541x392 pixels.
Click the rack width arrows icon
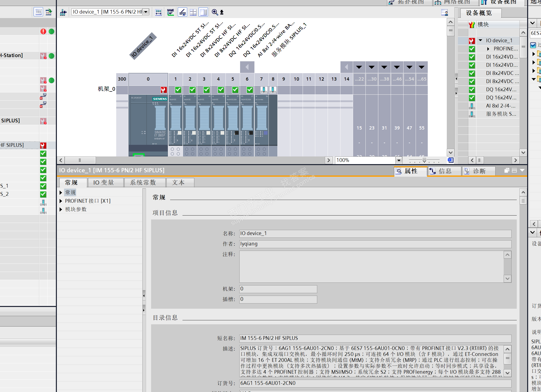click(158, 12)
